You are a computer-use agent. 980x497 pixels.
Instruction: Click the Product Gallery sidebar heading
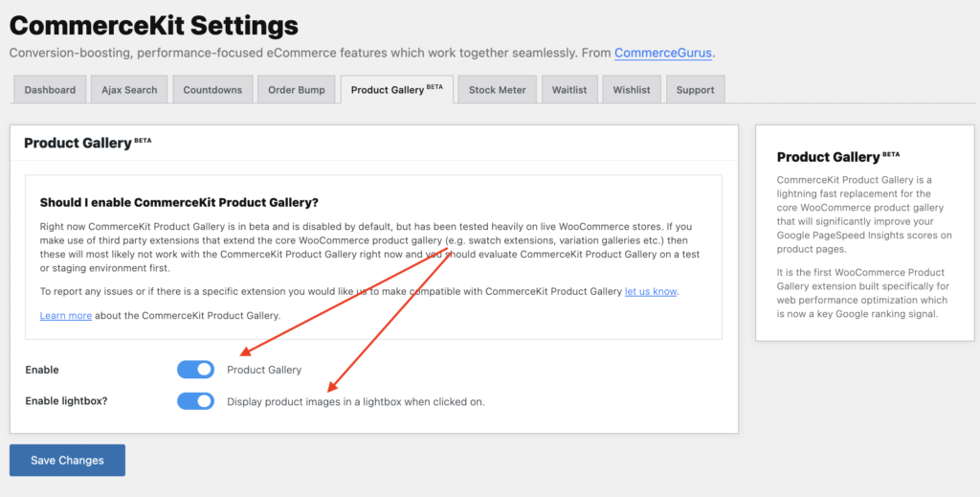838,156
